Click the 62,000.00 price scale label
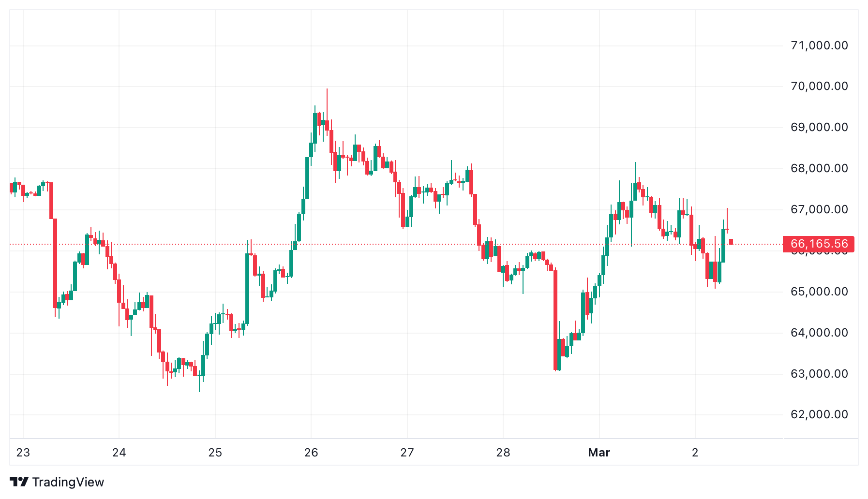Screen dimensions: 868x499 tap(819, 414)
